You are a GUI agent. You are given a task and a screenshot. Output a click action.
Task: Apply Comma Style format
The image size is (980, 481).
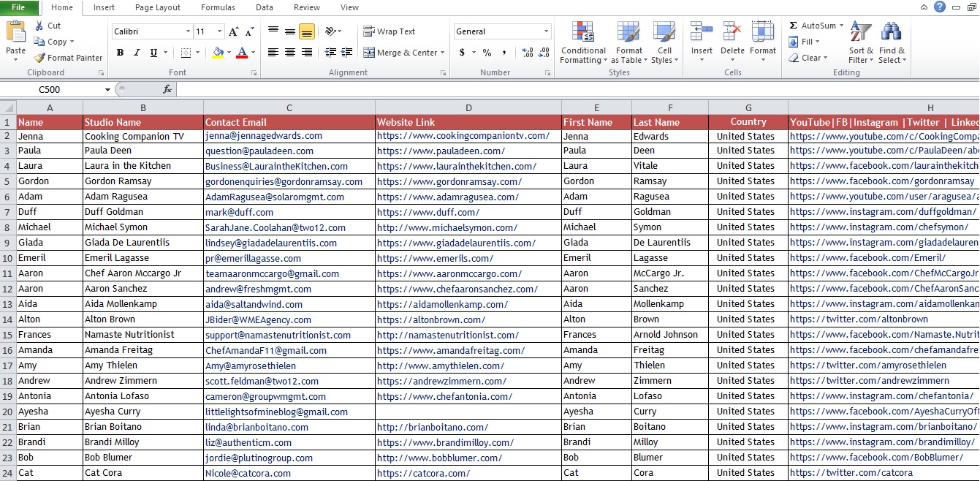(505, 53)
